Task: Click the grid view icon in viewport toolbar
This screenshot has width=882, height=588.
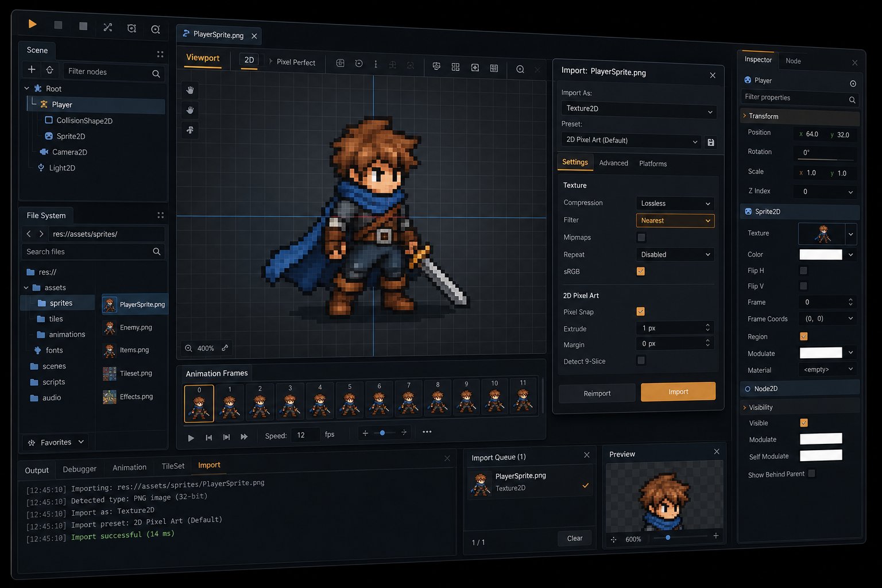Action: coord(455,67)
